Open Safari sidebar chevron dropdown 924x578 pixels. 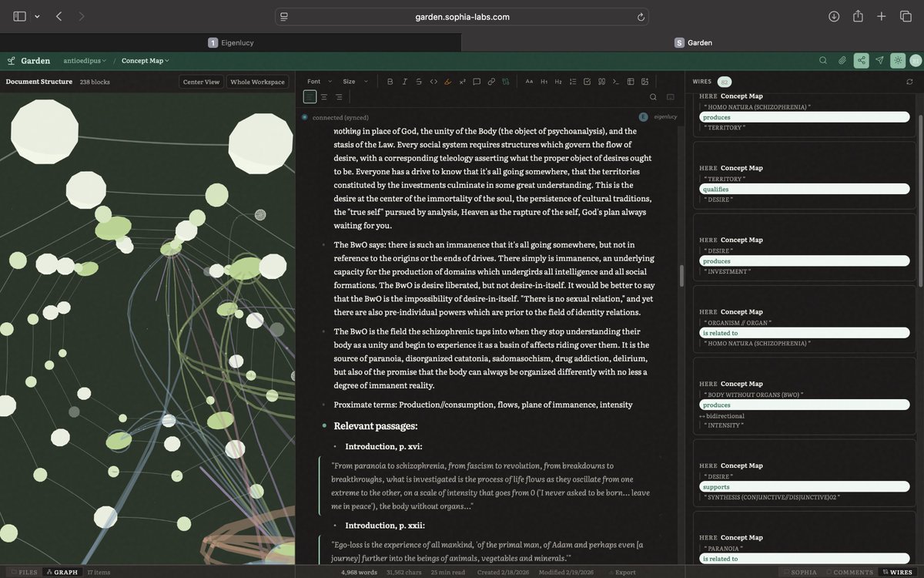pyautogui.click(x=37, y=16)
